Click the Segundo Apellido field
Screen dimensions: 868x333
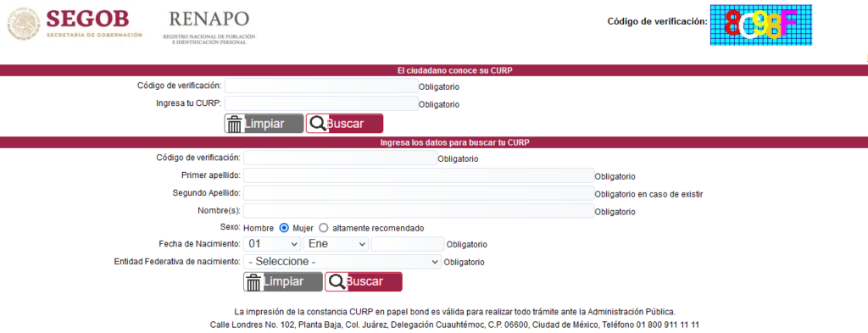(419, 193)
